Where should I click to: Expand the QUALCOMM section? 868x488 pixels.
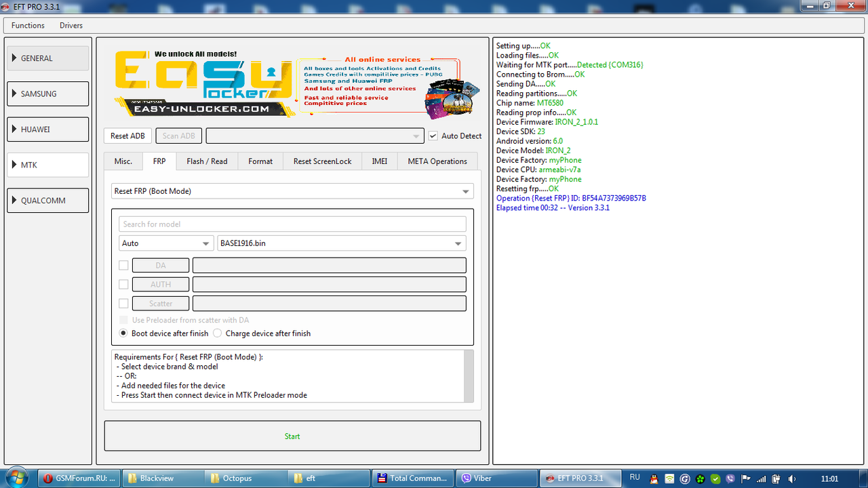[x=48, y=201]
